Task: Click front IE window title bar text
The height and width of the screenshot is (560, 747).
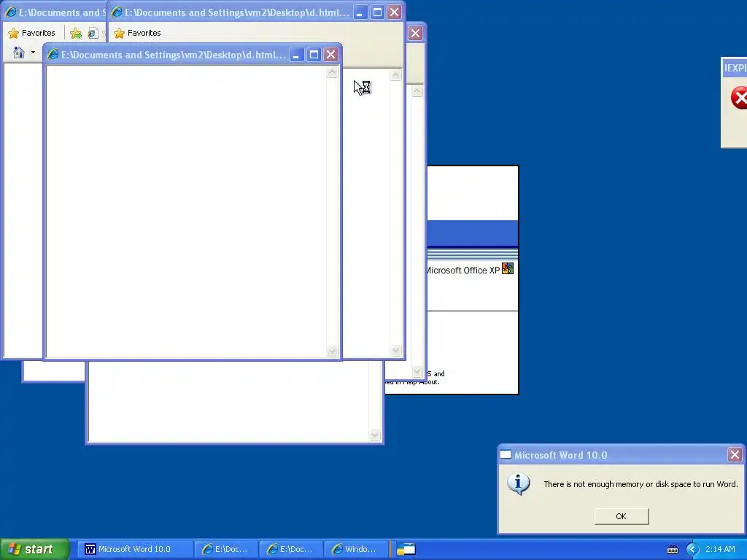Action: tap(174, 55)
